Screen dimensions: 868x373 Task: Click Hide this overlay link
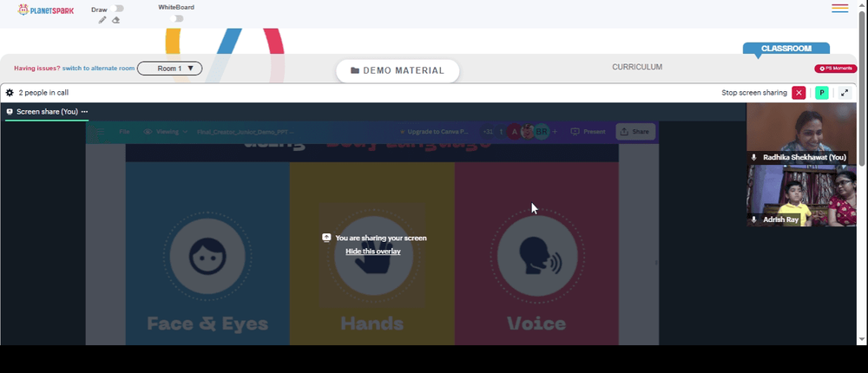click(373, 252)
